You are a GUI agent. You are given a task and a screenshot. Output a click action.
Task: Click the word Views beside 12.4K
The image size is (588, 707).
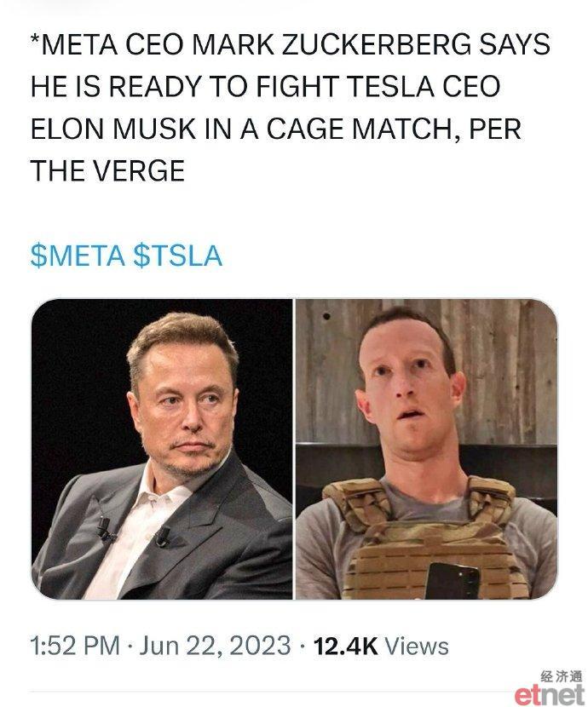point(417,646)
